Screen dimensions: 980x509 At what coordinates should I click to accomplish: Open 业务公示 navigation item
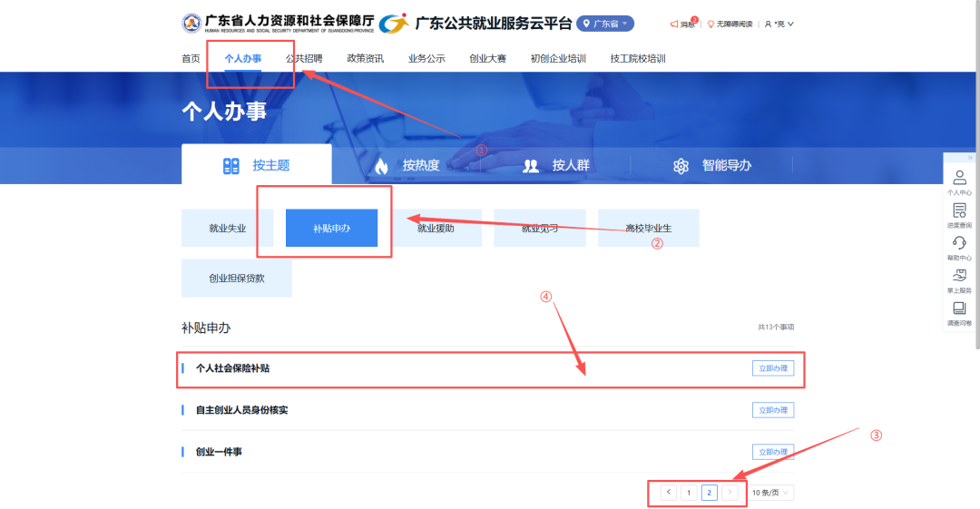(x=426, y=58)
